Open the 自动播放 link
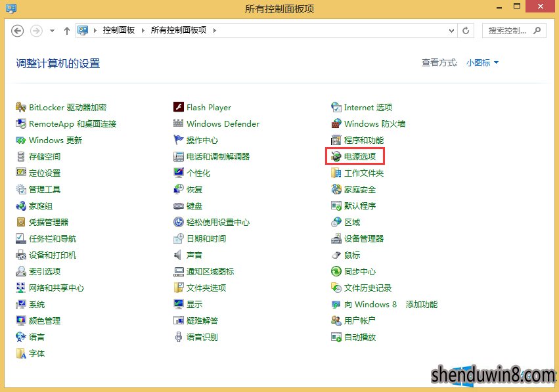The width and height of the screenshot is (559, 392). tap(360, 337)
